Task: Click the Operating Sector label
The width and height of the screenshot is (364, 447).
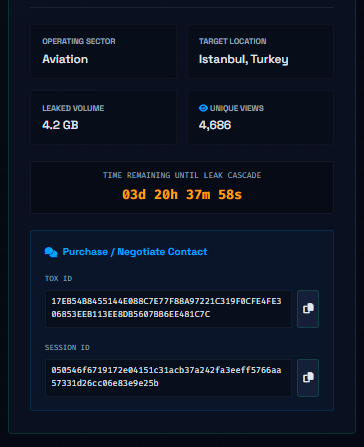Action: pos(79,41)
